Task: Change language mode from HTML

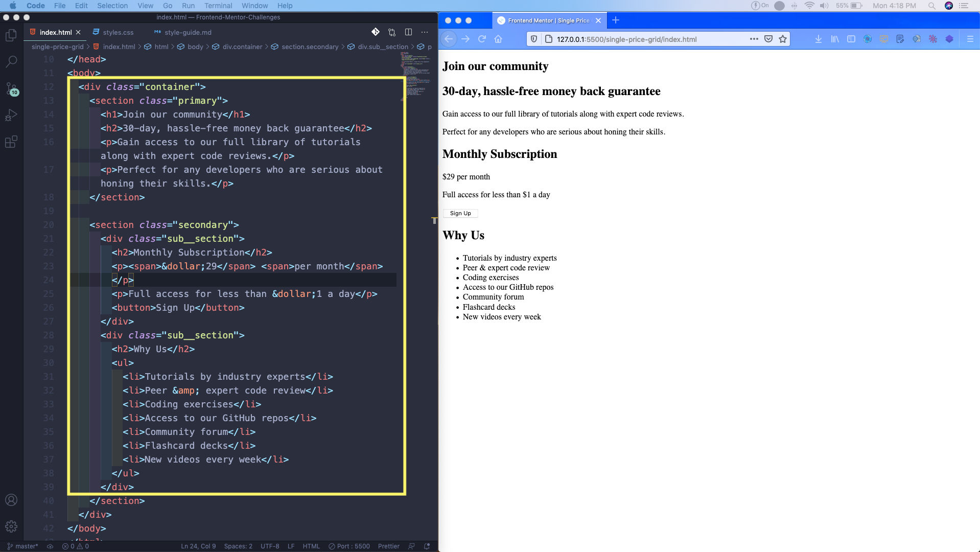Action: tap(311, 546)
